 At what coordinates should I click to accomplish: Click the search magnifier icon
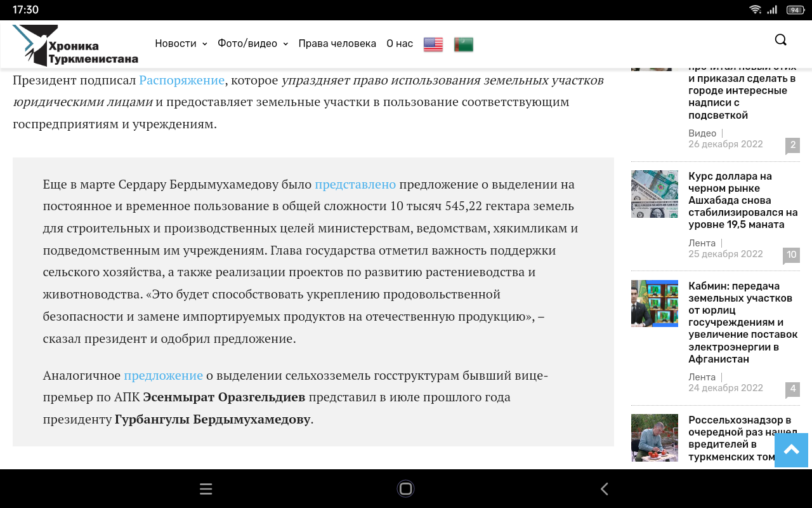781,40
